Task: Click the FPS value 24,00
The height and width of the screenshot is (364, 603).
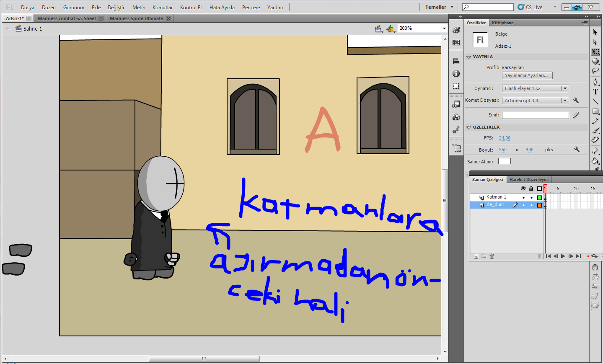Action: [x=505, y=138]
